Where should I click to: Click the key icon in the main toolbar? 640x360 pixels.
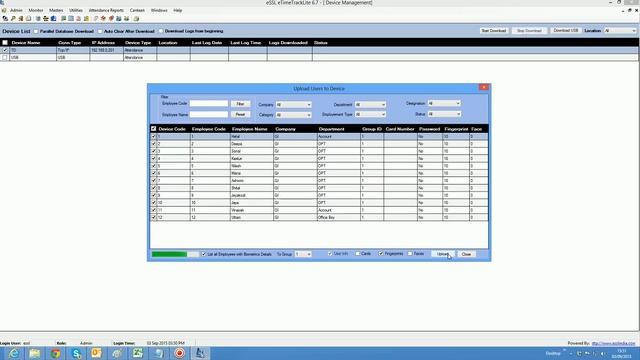[13, 18]
